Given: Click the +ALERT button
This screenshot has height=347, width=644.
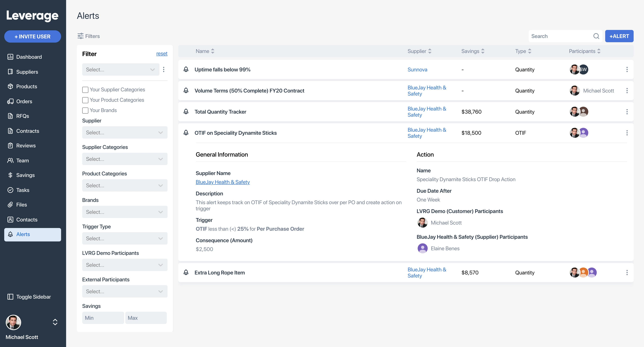Looking at the screenshot, I should (619, 36).
